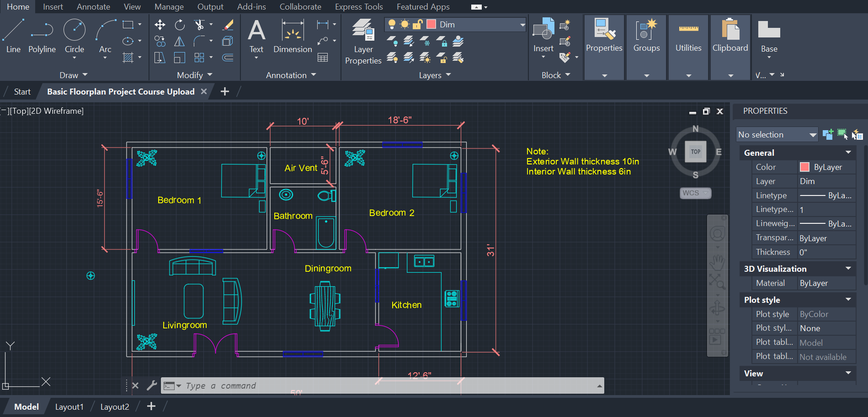
Task: Open the Insert ribbon tab
Action: tap(53, 7)
